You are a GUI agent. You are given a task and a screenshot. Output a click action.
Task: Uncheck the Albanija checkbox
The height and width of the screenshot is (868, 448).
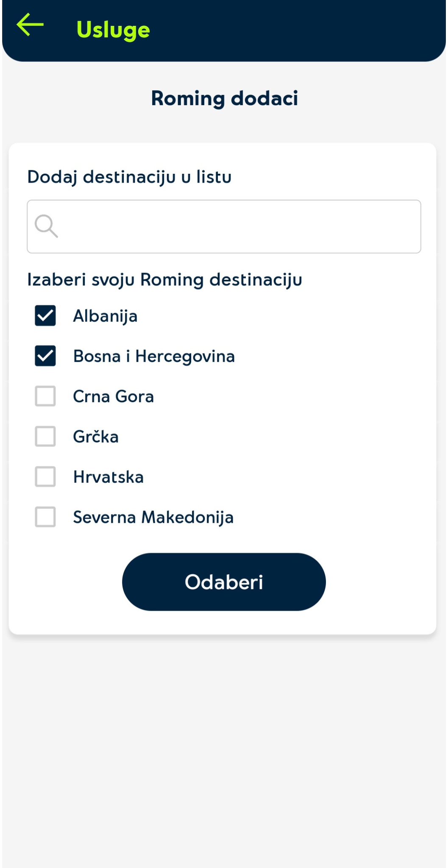click(x=45, y=316)
